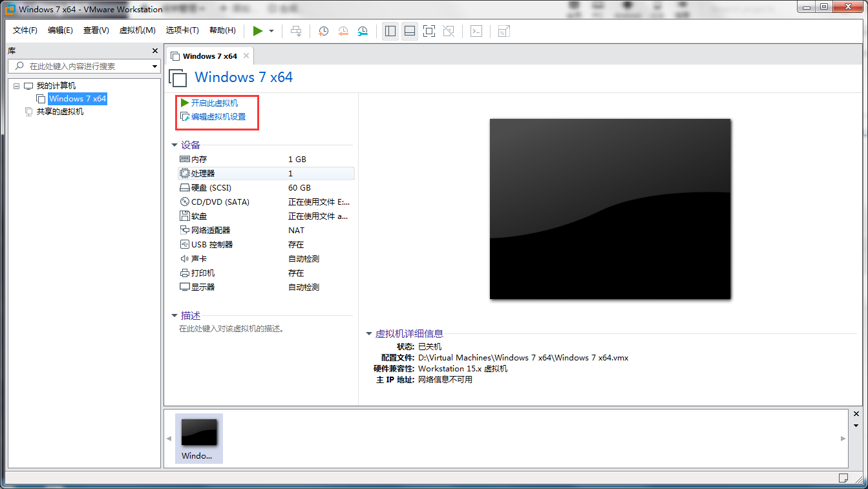Viewport: 868px width, 489px height.
Task: Click the take snapshot clock icon
Action: 323,31
